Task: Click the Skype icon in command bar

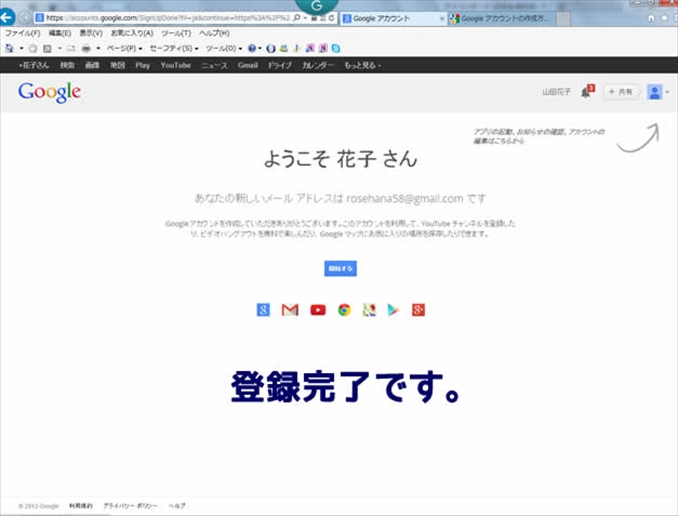Action: 336,48
